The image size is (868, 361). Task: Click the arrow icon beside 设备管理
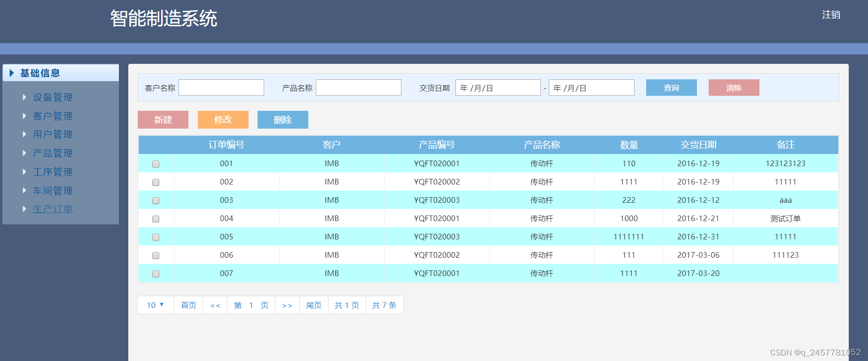tap(24, 97)
